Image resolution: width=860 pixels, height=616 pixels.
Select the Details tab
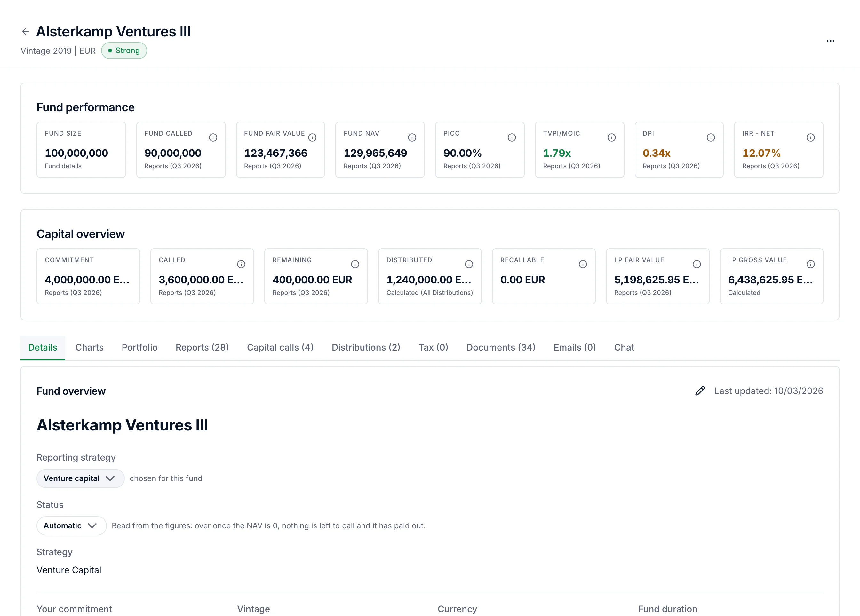(43, 348)
